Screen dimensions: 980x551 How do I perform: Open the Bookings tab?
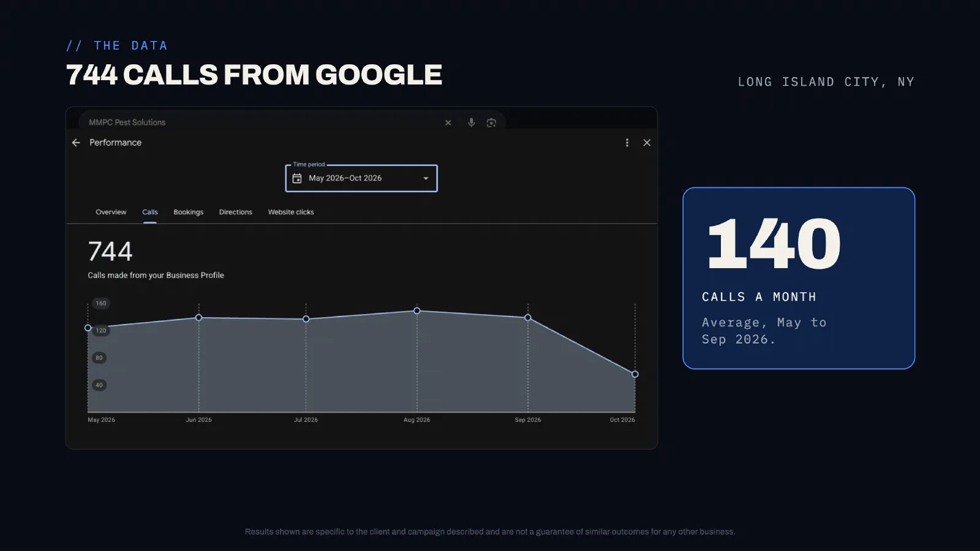pyautogui.click(x=188, y=212)
